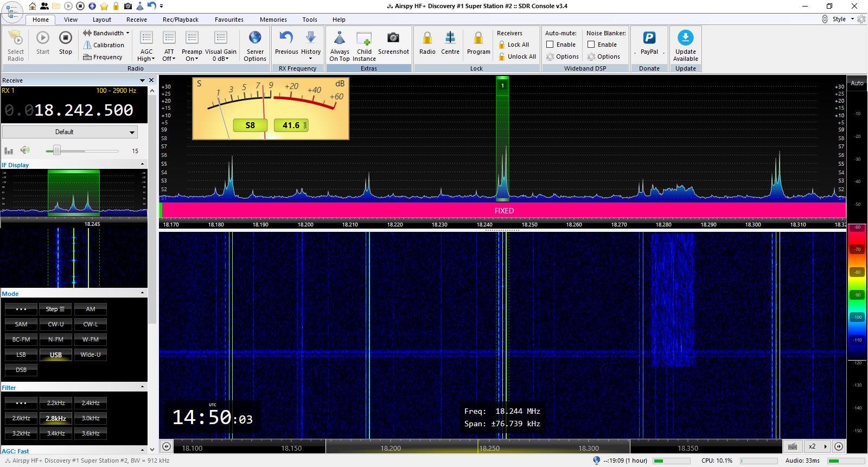Open the Default profile dropdown
868x467 pixels.
coord(69,132)
